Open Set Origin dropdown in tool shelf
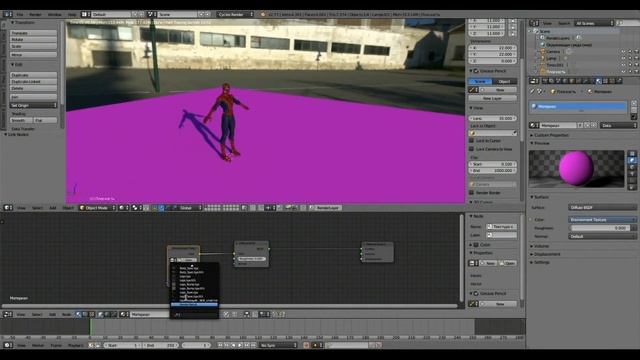The height and width of the screenshot is (360, 640). point(33,105)
